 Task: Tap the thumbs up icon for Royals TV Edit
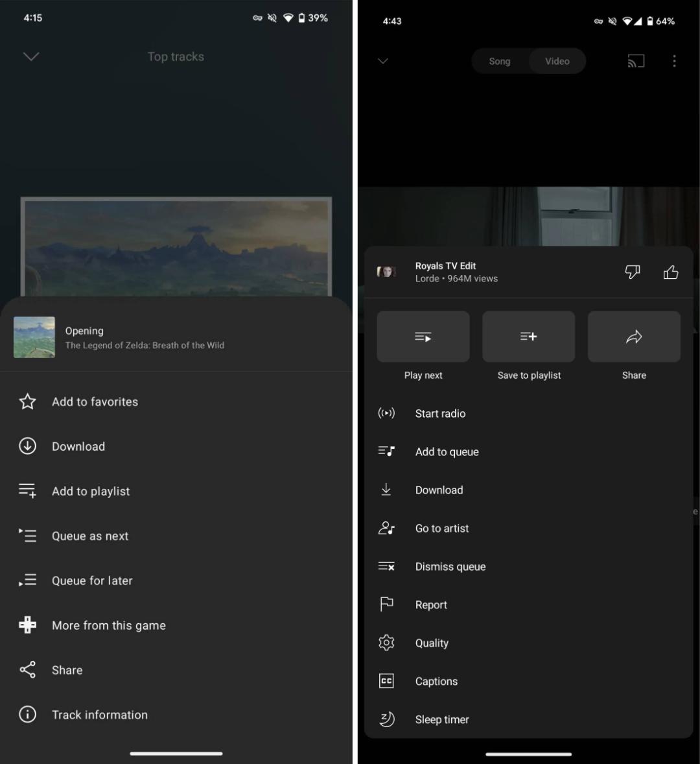point(671,272)
